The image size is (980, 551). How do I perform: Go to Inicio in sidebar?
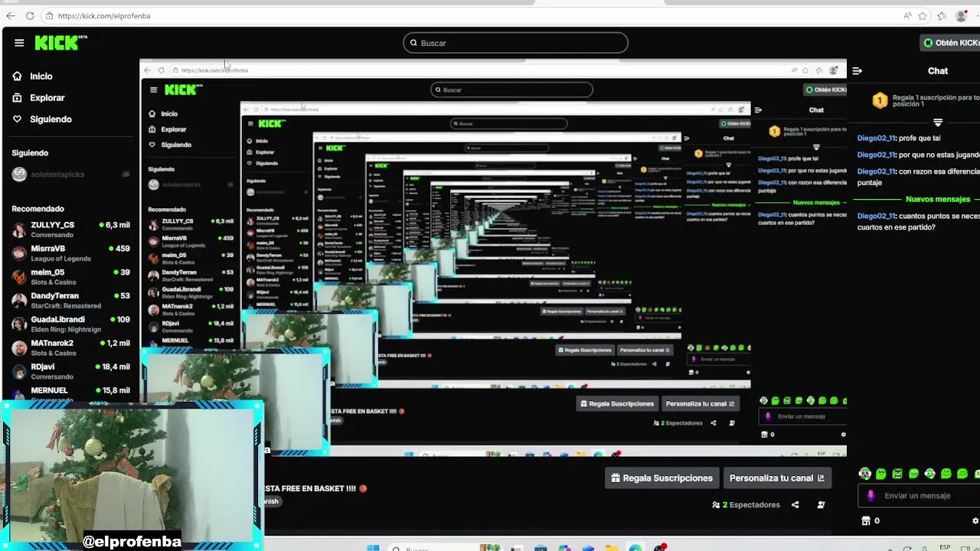pos(32,77)
